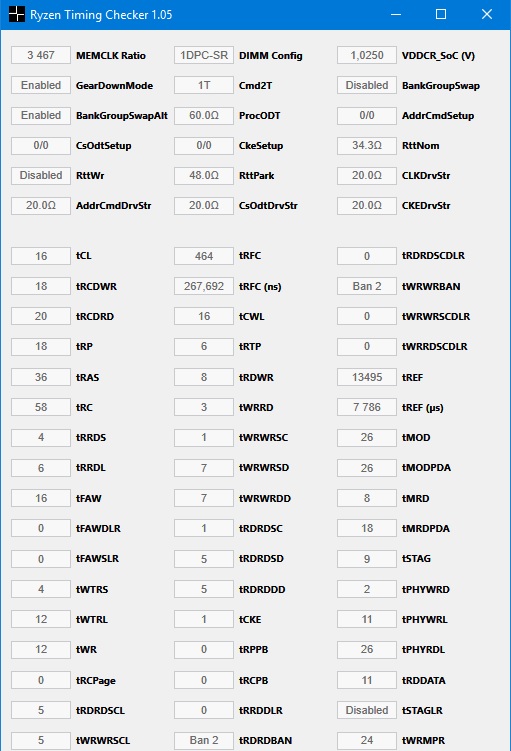Screen dimensions: 511x751
Task: Click the tRAS value 36 box
Action: 41,377
